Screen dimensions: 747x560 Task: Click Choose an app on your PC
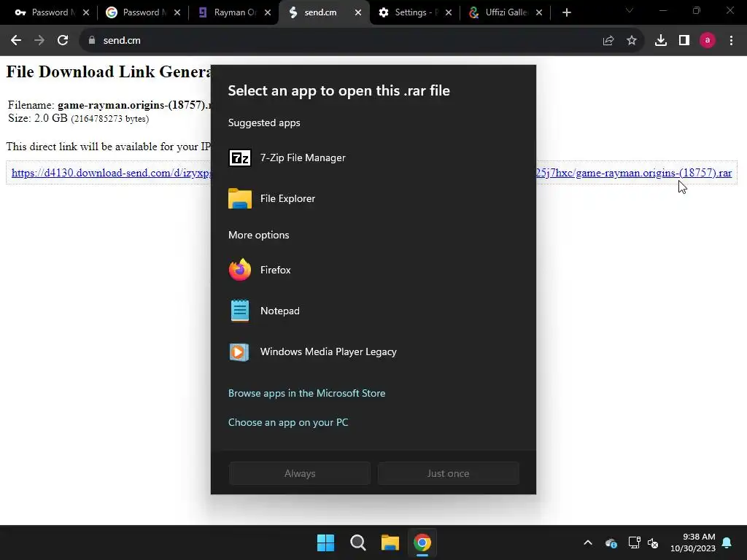[x=288, y=422]
